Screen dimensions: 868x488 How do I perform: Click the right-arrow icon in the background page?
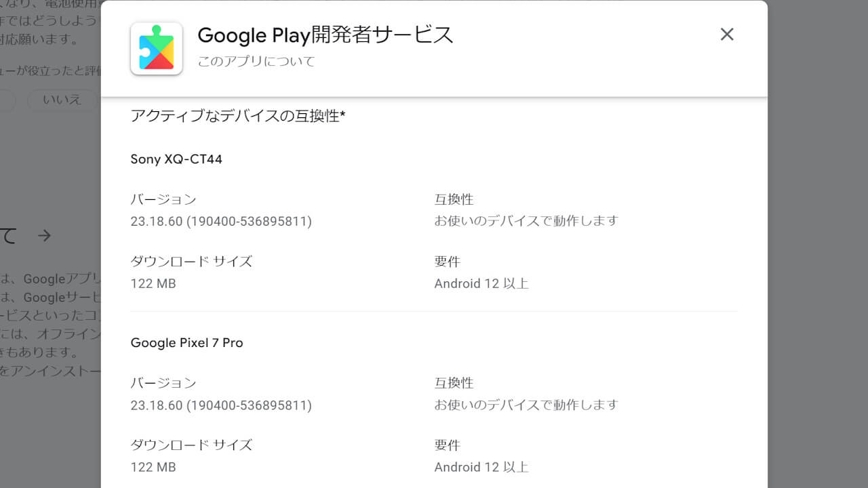click(x=43, y=236)
